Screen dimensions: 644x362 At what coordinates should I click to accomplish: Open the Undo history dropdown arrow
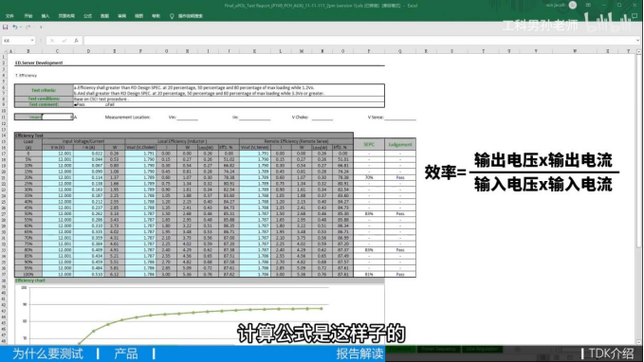(x=21, y=27)
